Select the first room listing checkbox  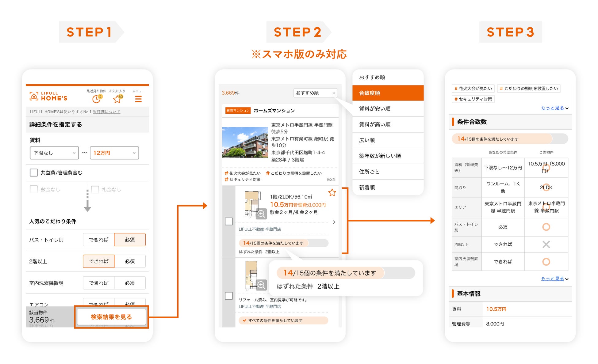pos(229,221)
